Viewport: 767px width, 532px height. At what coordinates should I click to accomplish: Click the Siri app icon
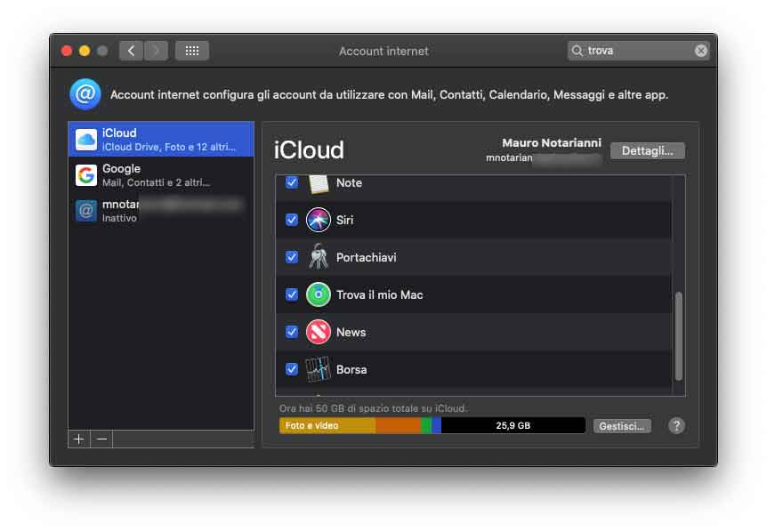coord(319,220)
